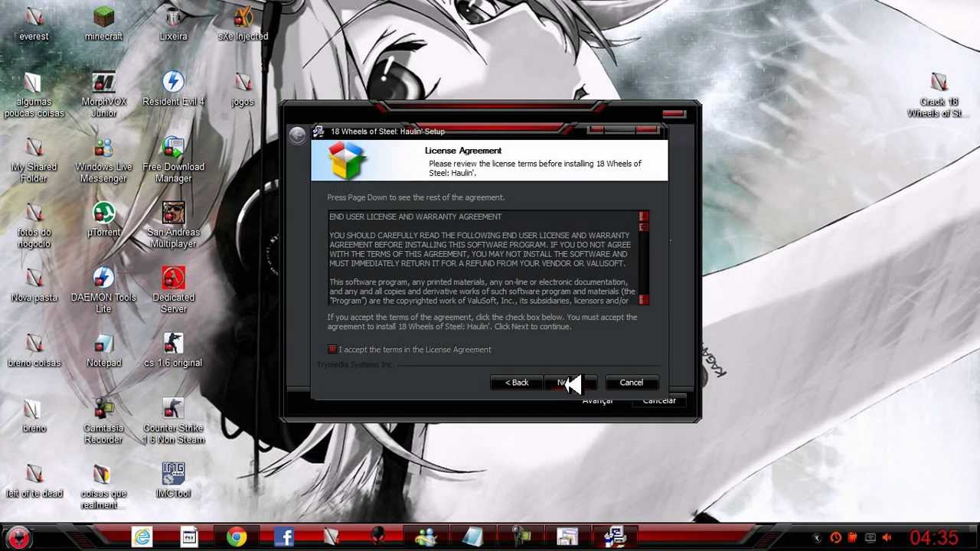Viewport: 980px width, 551px height.
Task: Open the sXe Injected shortcut
Action: pyautogui.click(x=243, y=23)
